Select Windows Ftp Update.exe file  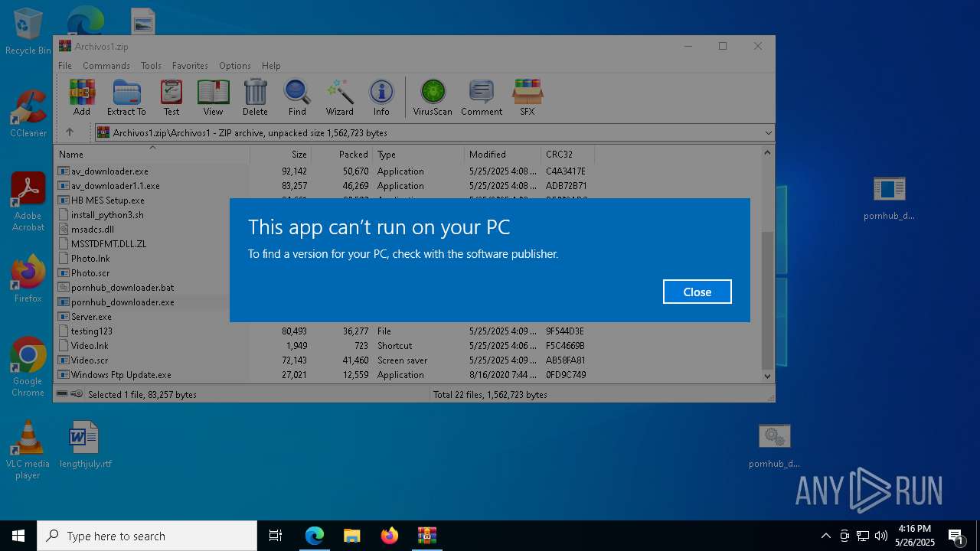tap(120, 375)
